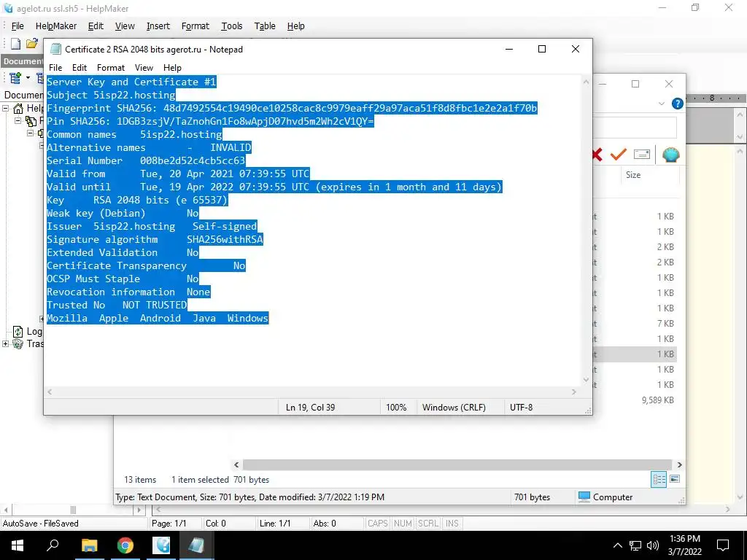This screenshot has height=560, width=747.
Task: Click the orange checkmark rename icon in Explorer
Action: [619, 155]
